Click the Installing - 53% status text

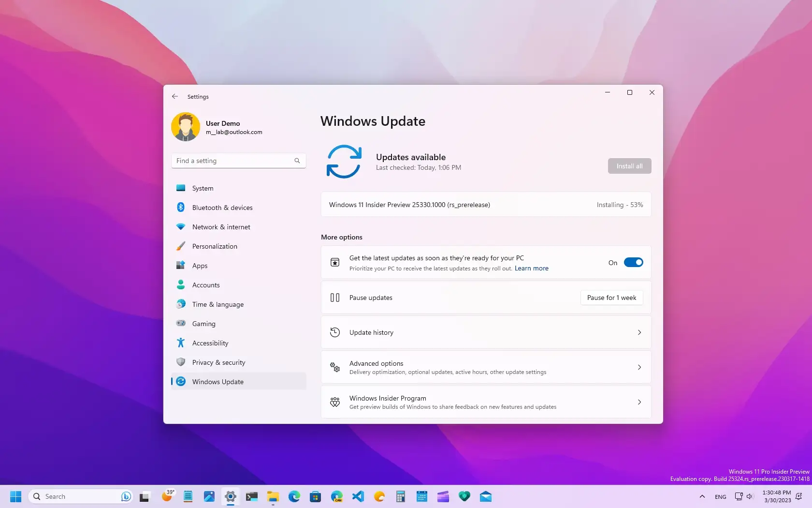(x=620, y=205)
